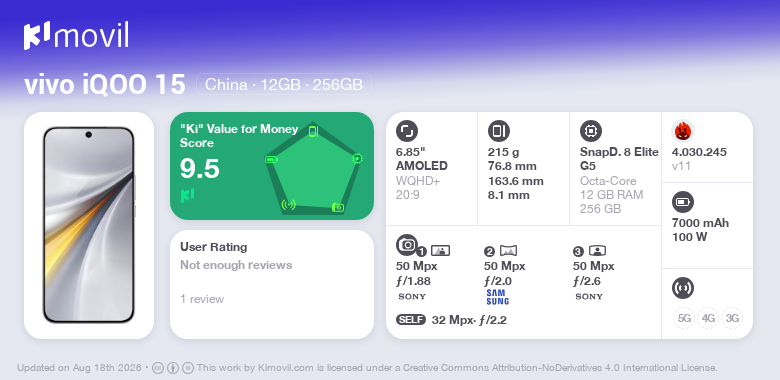Image resolution: width=780 pixels, height=380 pixels.
Task: Select the 5G network badge
Action: 684,318
